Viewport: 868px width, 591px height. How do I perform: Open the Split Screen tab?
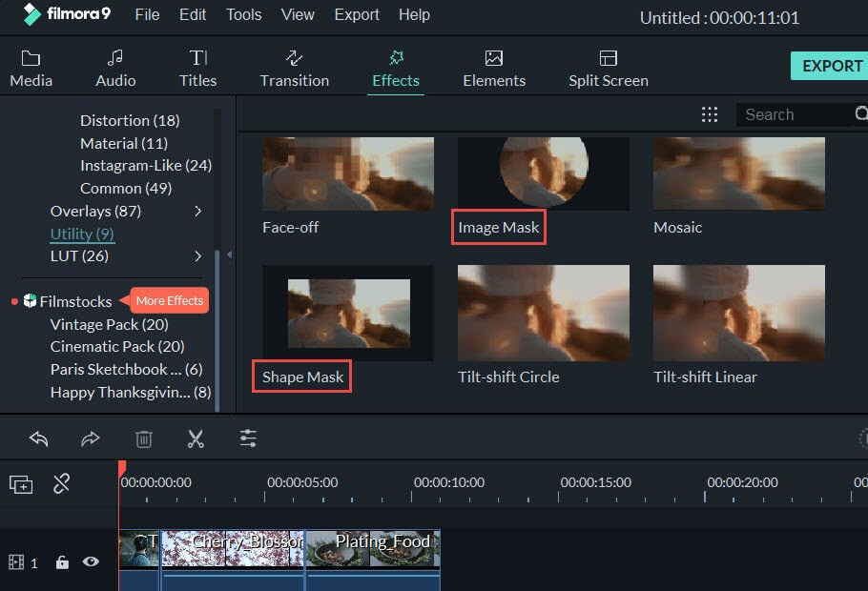click(609, 69)
